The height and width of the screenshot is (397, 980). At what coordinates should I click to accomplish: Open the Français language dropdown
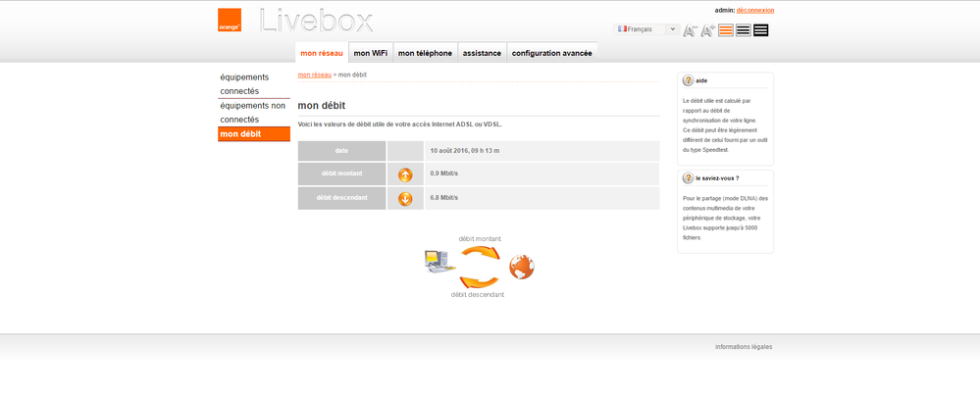[646, 29]
